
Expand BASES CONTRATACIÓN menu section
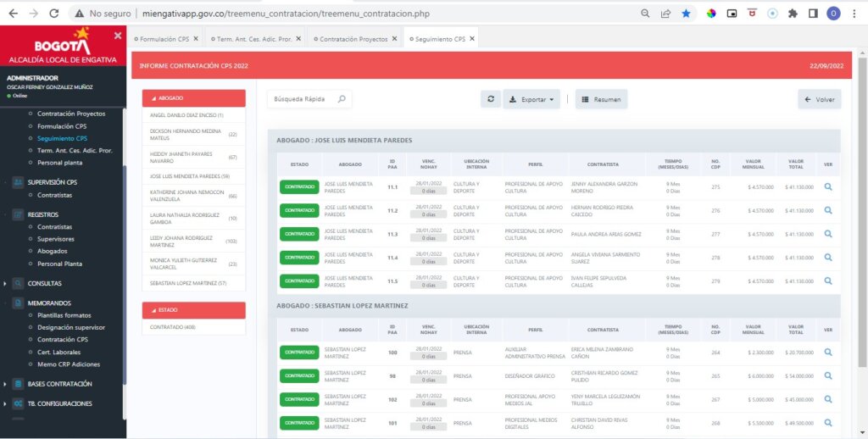pos(60,384)
